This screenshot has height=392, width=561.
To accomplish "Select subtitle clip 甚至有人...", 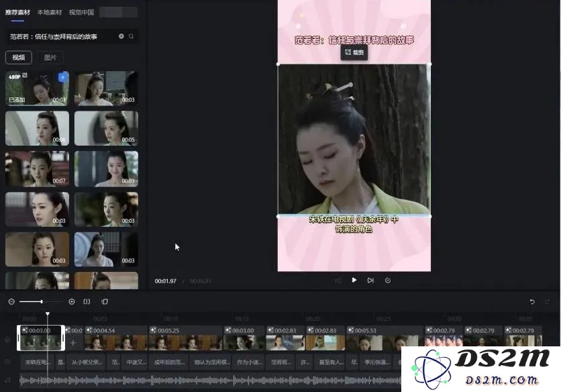I will coord(331,362).
